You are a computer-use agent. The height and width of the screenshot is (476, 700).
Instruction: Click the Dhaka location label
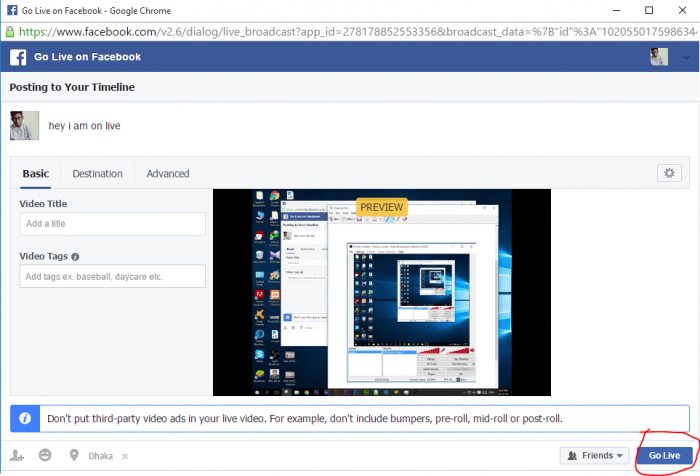[100, 456]
